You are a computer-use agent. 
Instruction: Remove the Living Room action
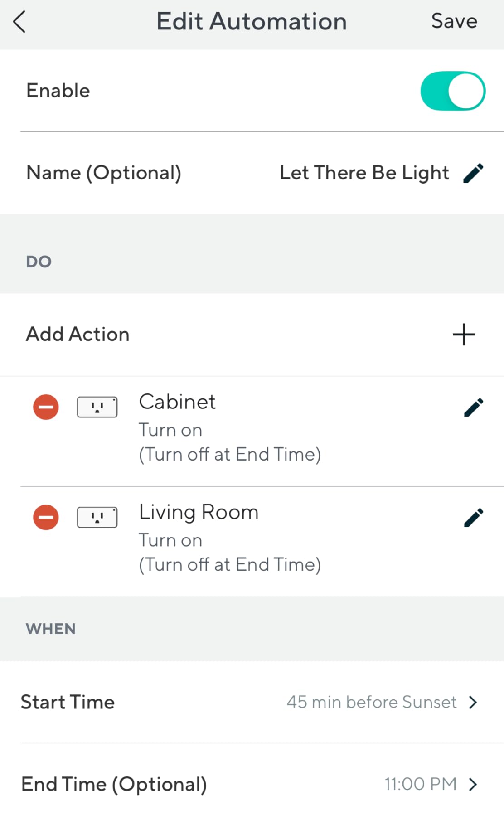pos(46,517)
